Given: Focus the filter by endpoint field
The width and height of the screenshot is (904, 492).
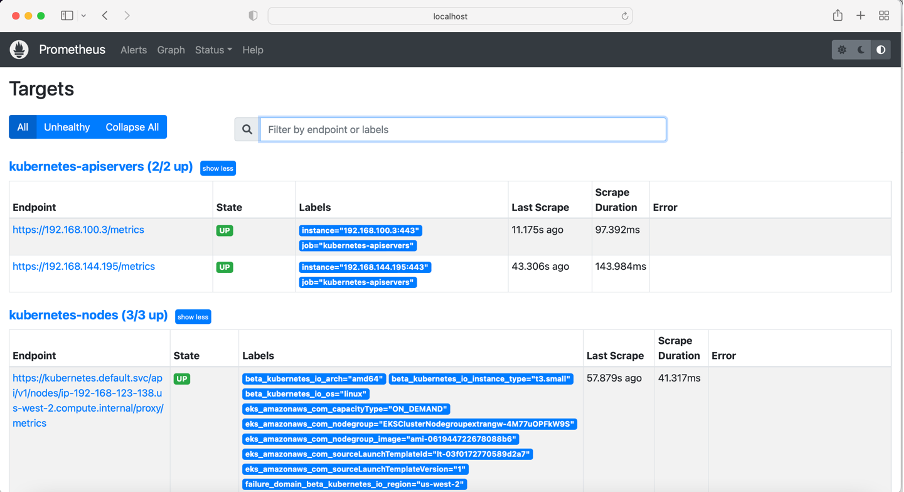Looking at the screenshot, I should pyautogui.click(x=463, y=129).
